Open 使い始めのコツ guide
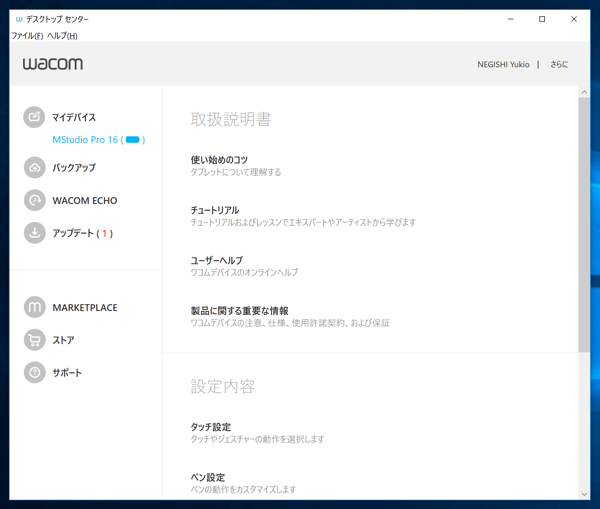 coord(219,160)
